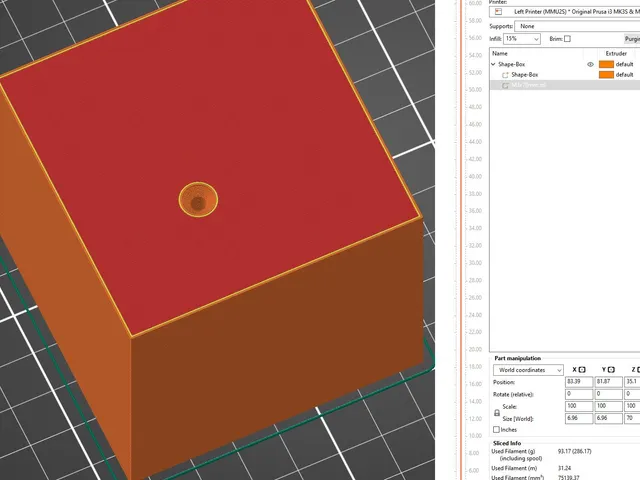
Task: Open the Printer preset dropdown
Action: point(564,12)
